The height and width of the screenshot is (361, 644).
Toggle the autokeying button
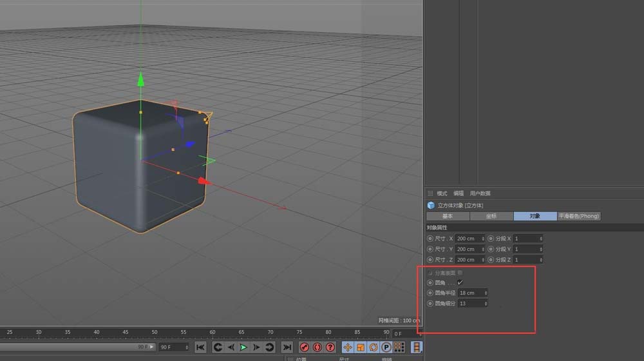click(x=317, y=347)
